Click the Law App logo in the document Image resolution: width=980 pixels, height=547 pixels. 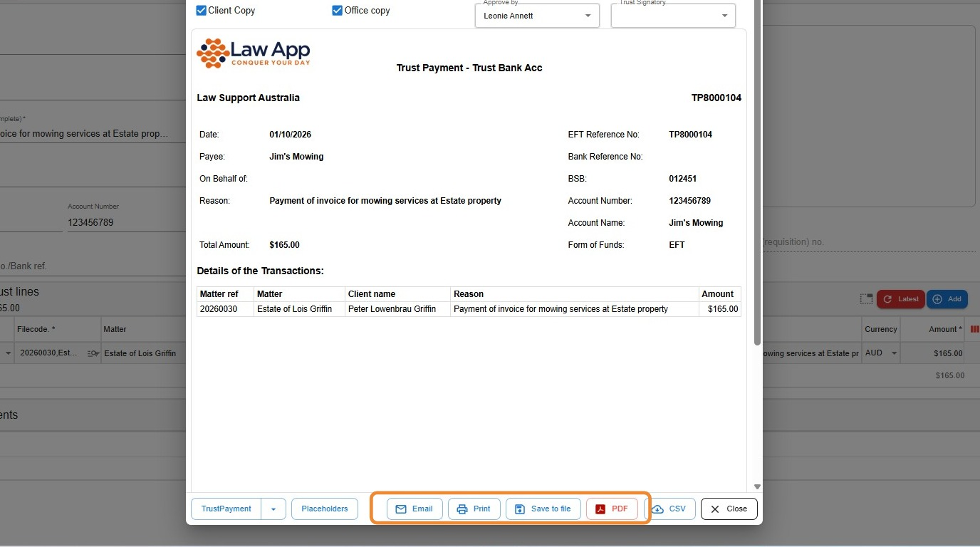pyautogui.click(x=254, y=53)
